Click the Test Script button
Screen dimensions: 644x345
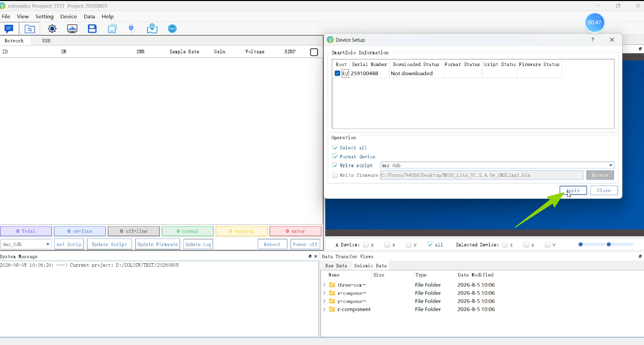(x=69, y=244)
